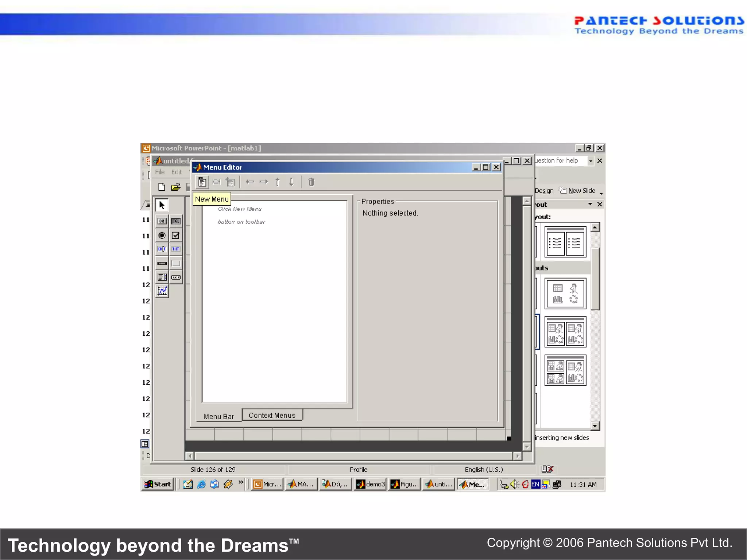
Task: Click the GUIDE vertical scrollbar down arrow
Action: coord(527,447)
